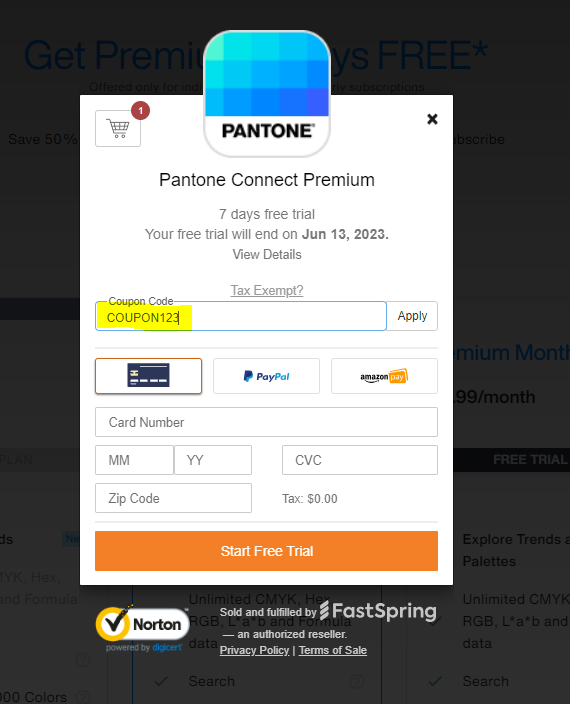Focus the CVC input field

point(360,460)
